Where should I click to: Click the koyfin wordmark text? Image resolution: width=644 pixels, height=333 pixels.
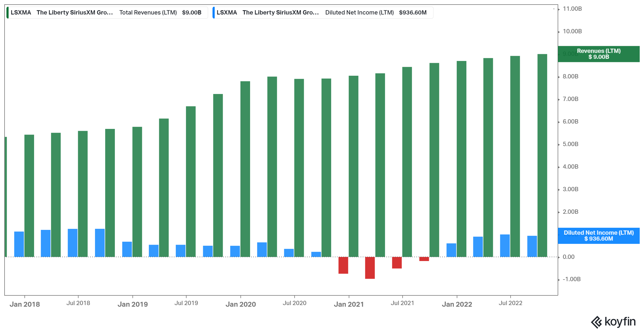pyautogui.click(x=620, y=322)
